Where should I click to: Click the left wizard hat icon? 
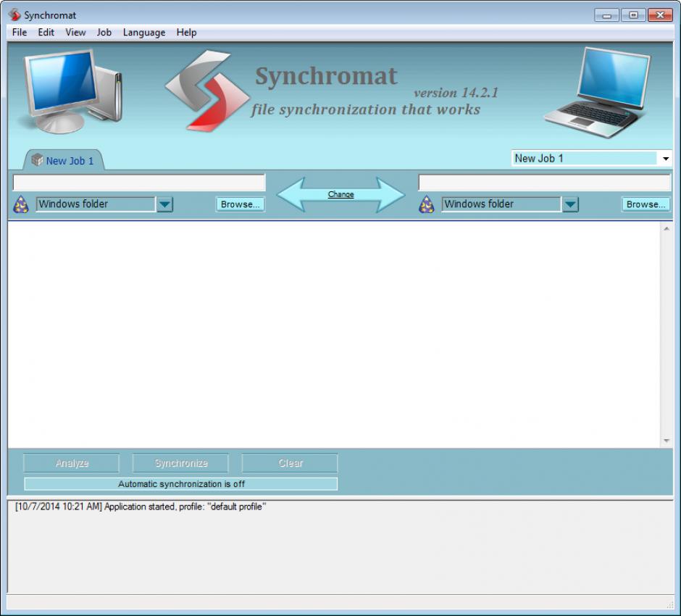(x=21, y=204)
